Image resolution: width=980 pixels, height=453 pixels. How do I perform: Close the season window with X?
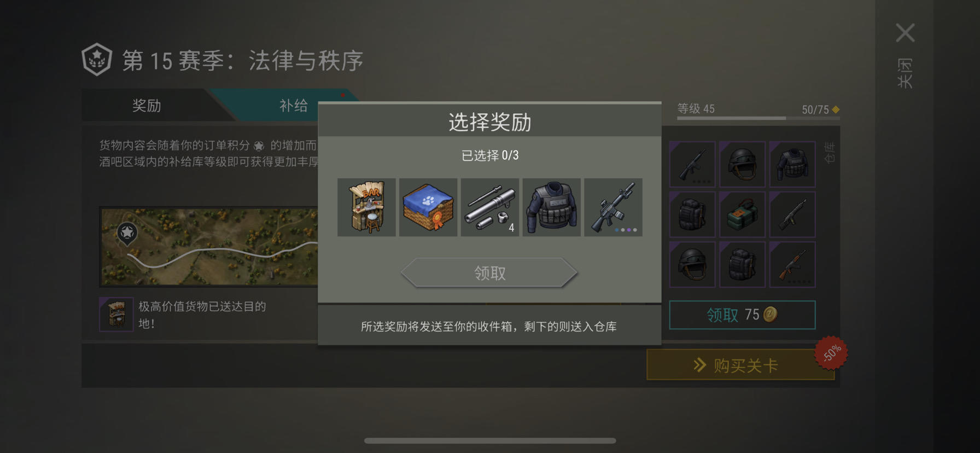pyautogui.click(x=905, y=33)
